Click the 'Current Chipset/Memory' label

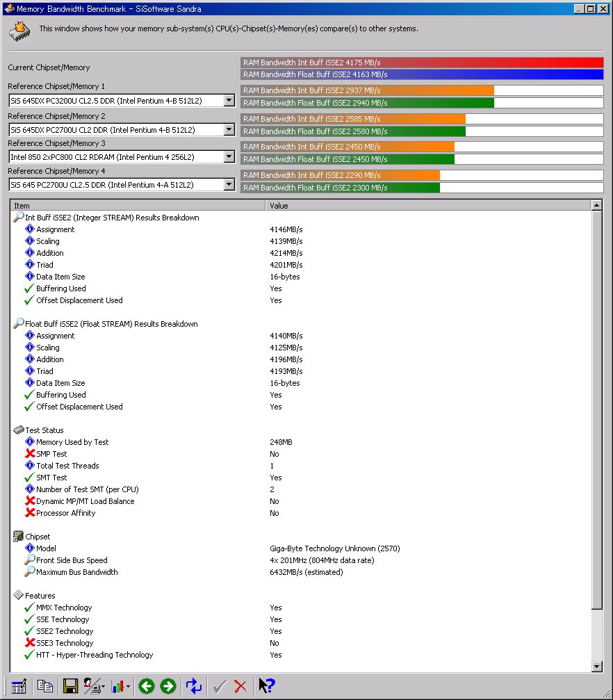tap(49, 67)
